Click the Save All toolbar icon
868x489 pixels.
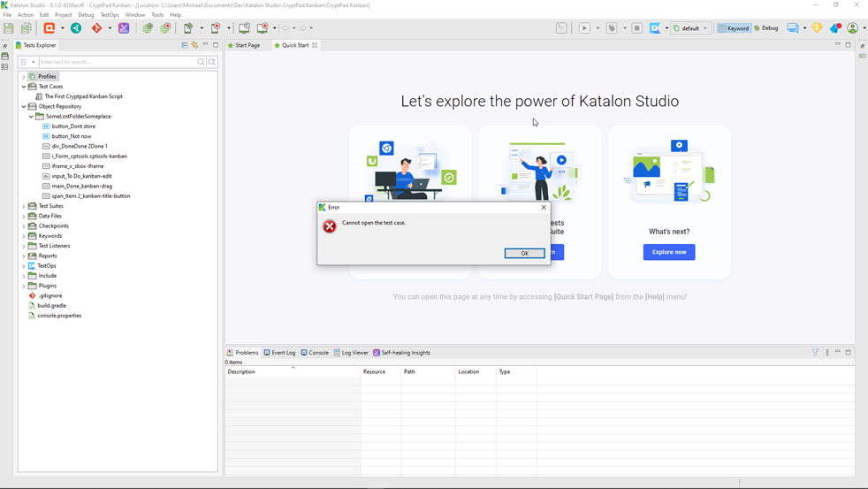tap(26, 27)
